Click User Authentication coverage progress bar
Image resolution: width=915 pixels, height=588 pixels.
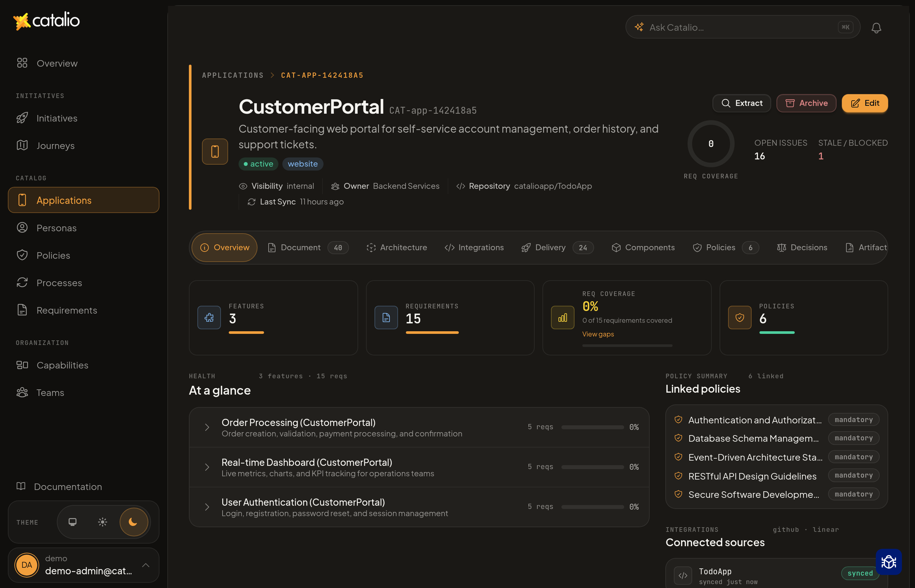pyautogui.click(x=592, y=507)
